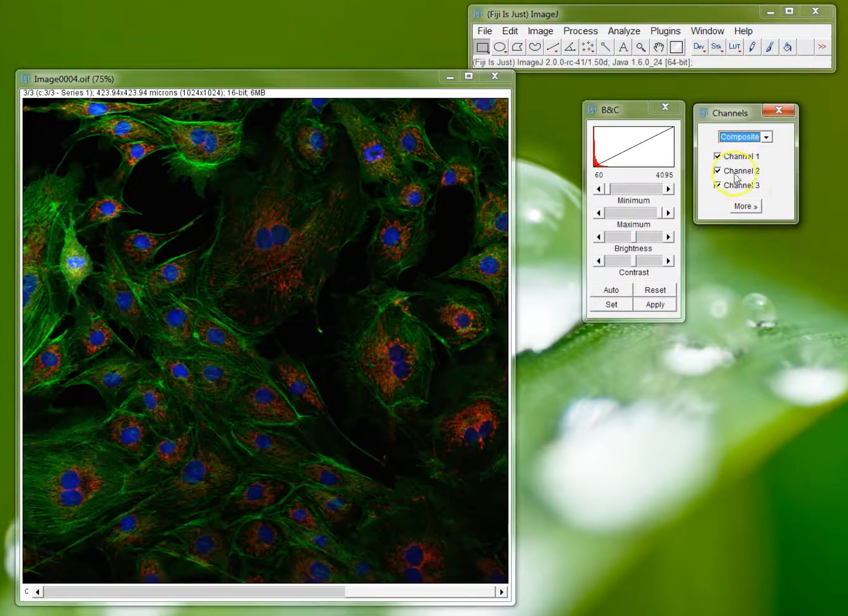Image resolution: width=848 pixels, height=616 pixels.
Task: Open the File menu
Action: tap(485, 31)
